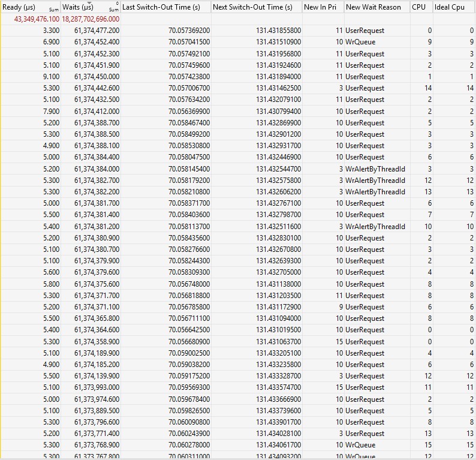Select Last Switch-Out value 70.056369900
Screen dimensions: 476x460
coord(189,112)
